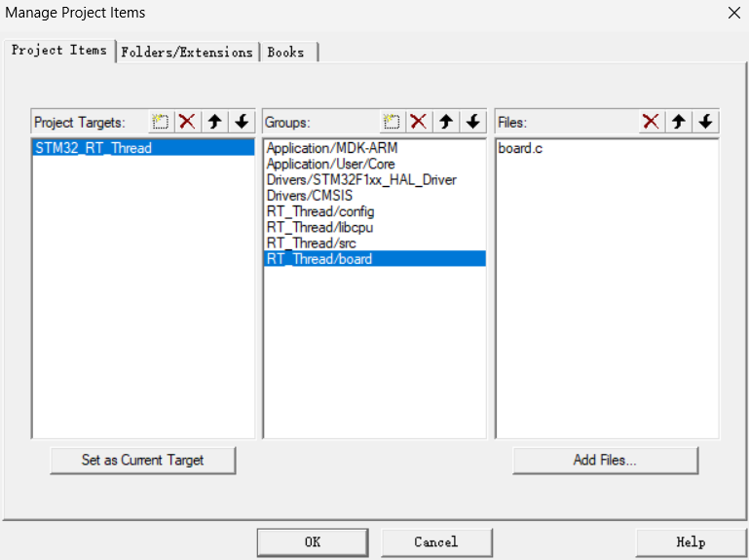Screen dimensions: 749x560
Task: Move project target down
Action: (x=242, y=122)
